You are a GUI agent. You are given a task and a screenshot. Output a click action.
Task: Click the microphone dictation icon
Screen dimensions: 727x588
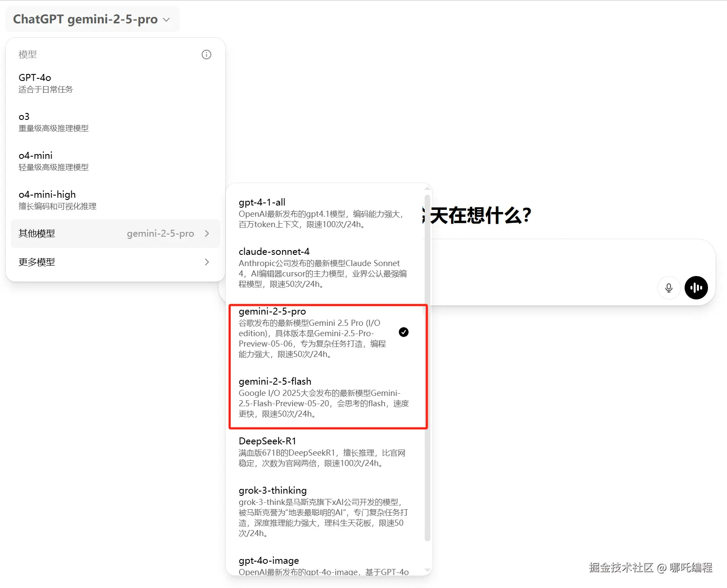tap(669, 288)
